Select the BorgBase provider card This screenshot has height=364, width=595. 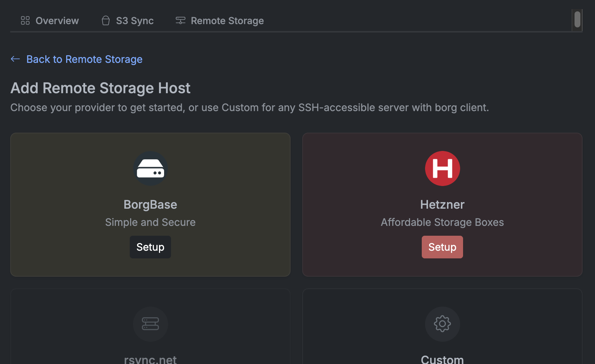[x=150, y=204]
